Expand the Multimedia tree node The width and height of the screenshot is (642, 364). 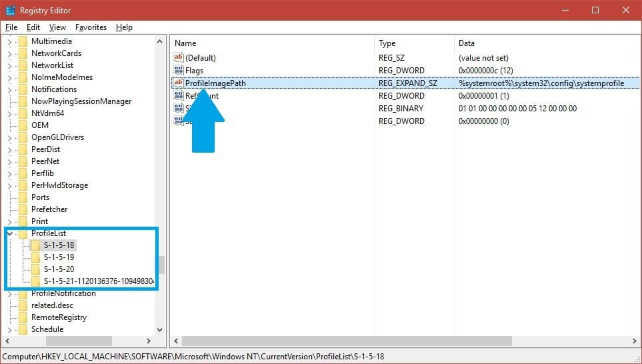[x=9, y=41]
